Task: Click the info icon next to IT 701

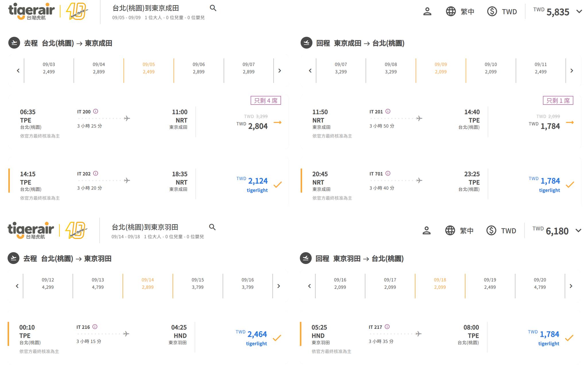Action: (388, 173)
